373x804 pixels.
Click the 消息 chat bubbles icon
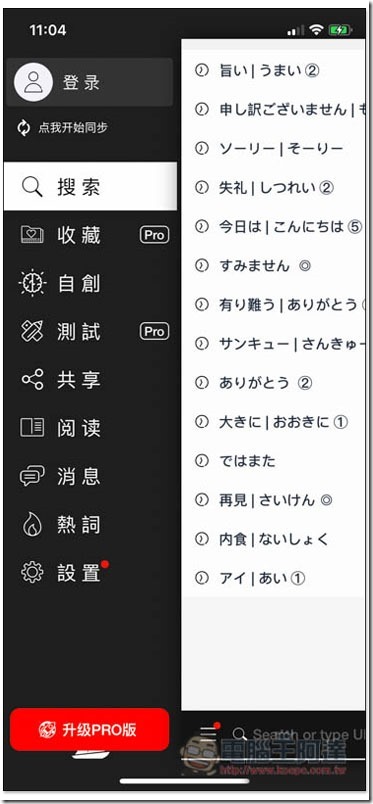[32, 476]
